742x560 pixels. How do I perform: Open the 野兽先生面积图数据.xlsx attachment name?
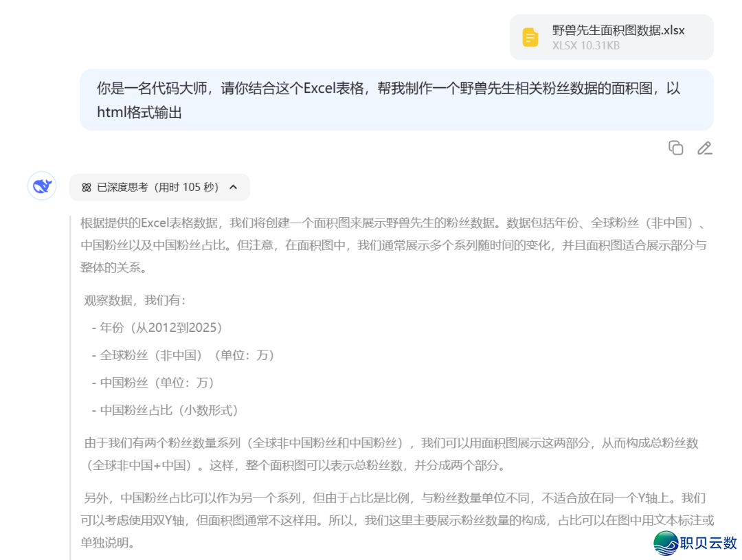click(x=618, y=30)
